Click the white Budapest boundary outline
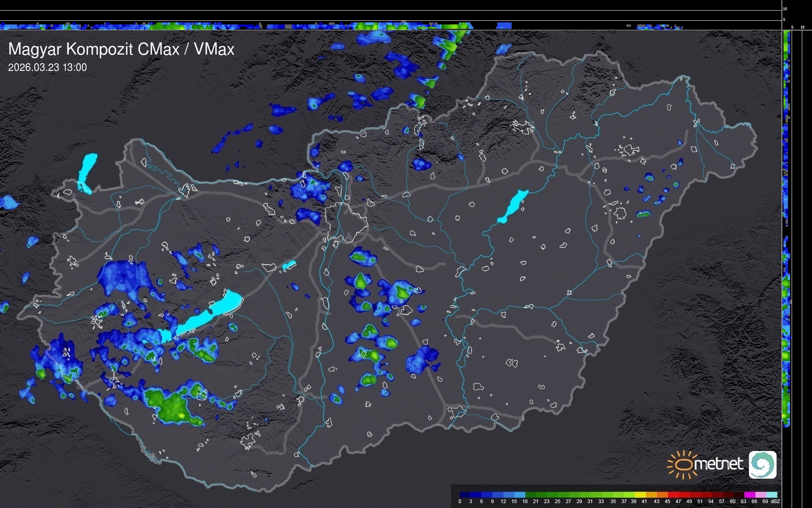Screen dimensions: 812x508 point(346,222)
